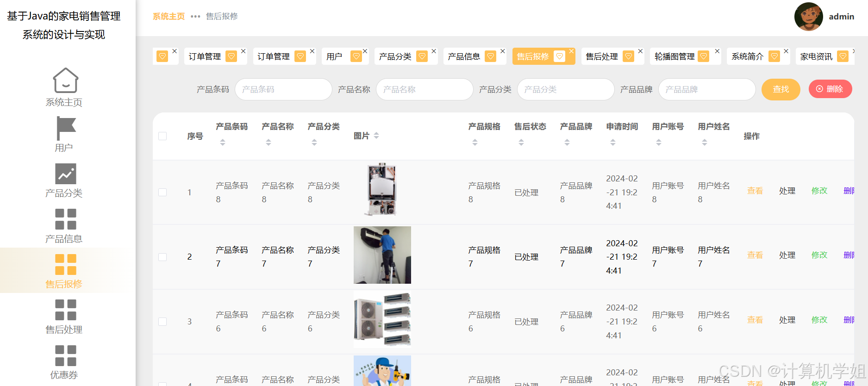Image resolution: width=868 pixels, height=386 pixels.
Task: Sort by 产品条码 column arrows
Action: point(223,143)
